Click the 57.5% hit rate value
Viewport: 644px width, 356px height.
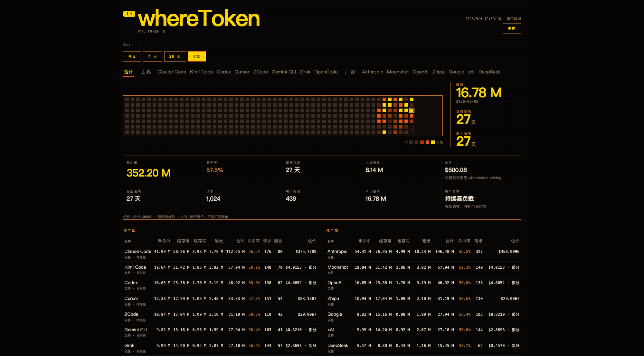coord(215,170)
